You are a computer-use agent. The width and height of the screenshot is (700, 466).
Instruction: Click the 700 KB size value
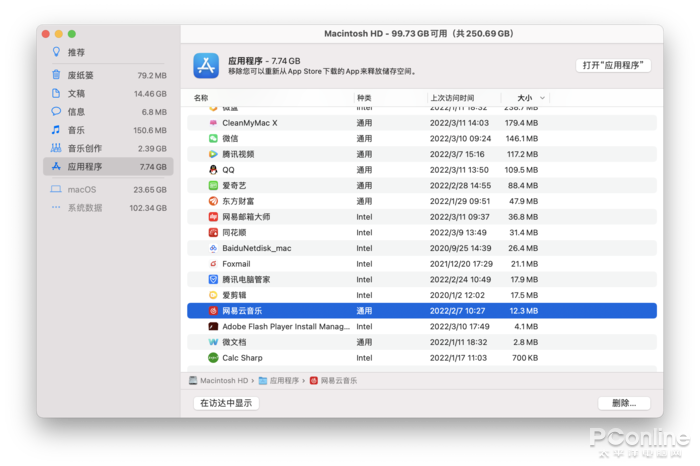click(525, 358)
